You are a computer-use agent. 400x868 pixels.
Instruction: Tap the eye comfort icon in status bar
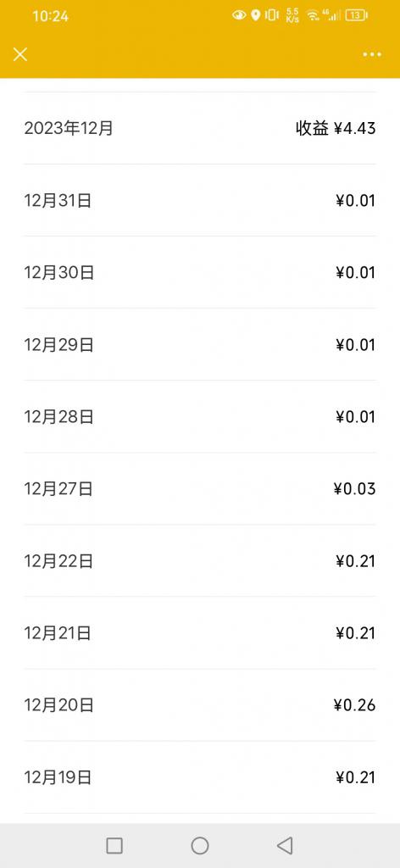pos(239,15)
